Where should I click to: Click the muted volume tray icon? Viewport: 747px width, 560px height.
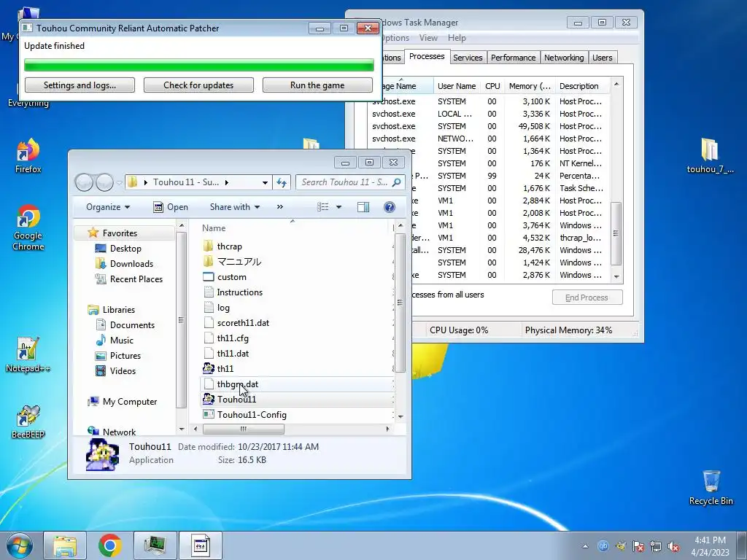(x=673, y=546)
